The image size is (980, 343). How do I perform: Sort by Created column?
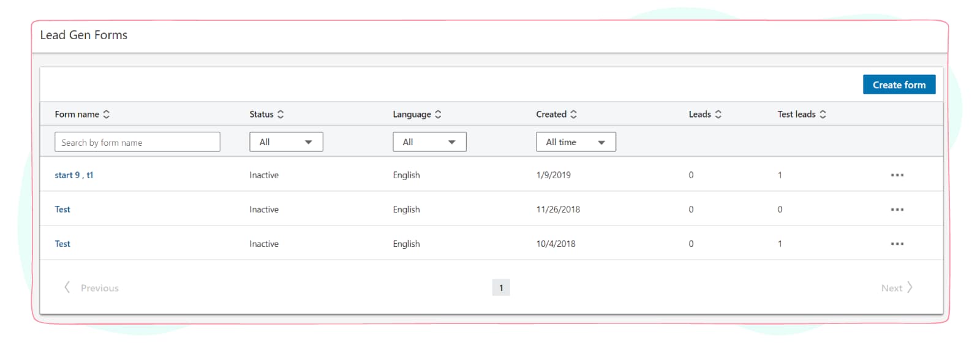tap(556, 114)
